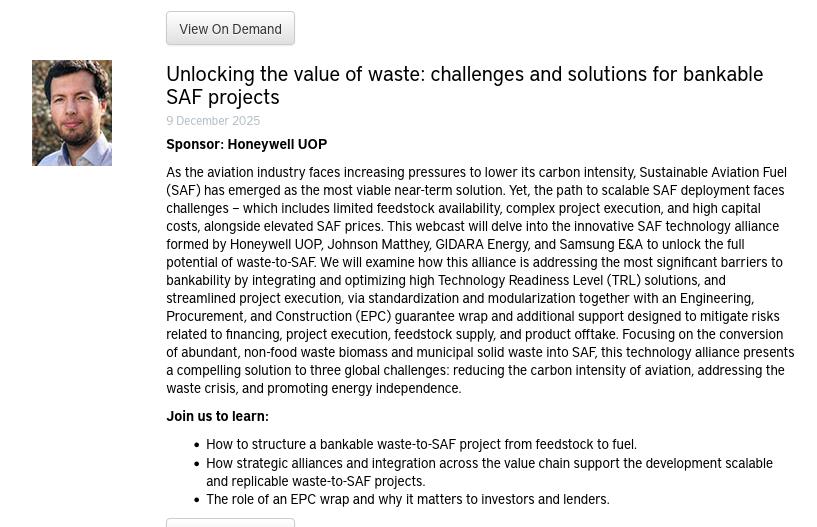Click the bullet dot before "The role of an EPC"
817x527 pixels.
point(196,500)
